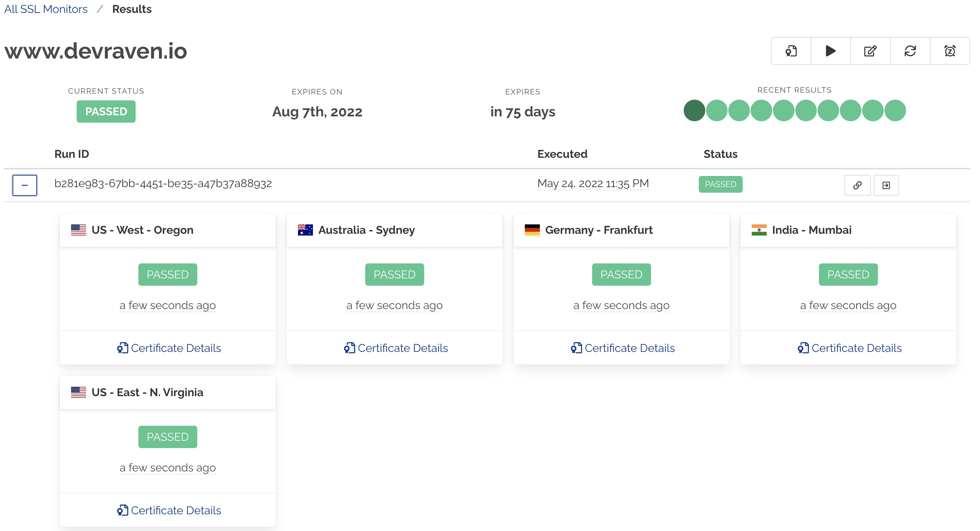Viewport: 980px width, 531px height.
Task: Open Certificate Details for India Mumbai
Action: click(850, 348)
